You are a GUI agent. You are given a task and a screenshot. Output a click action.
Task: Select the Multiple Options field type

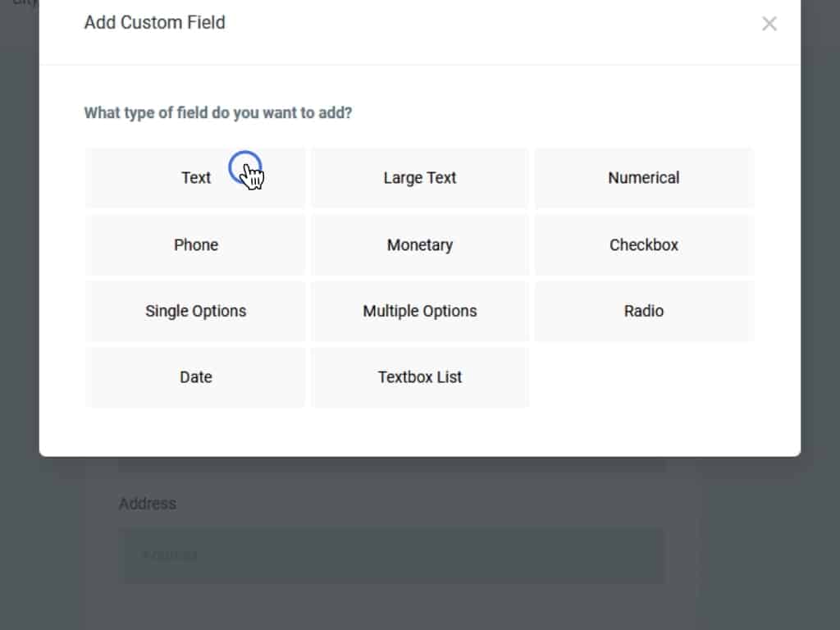coord(419,312)
